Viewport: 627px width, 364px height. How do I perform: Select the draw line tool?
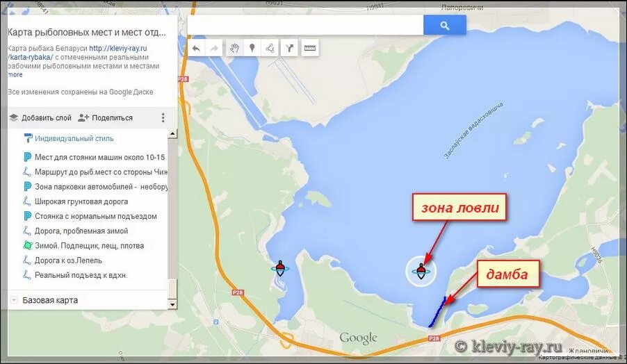click(x=270, y=49)
